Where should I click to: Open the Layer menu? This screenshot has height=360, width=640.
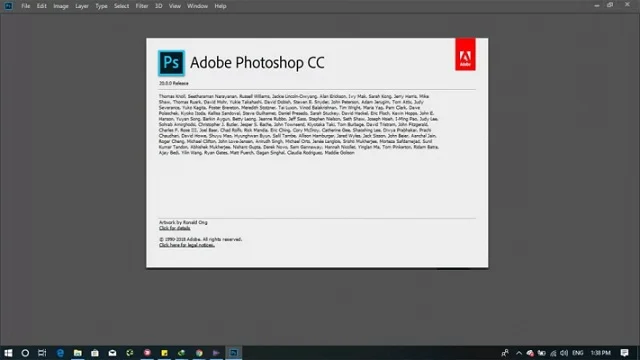[82, 6]
